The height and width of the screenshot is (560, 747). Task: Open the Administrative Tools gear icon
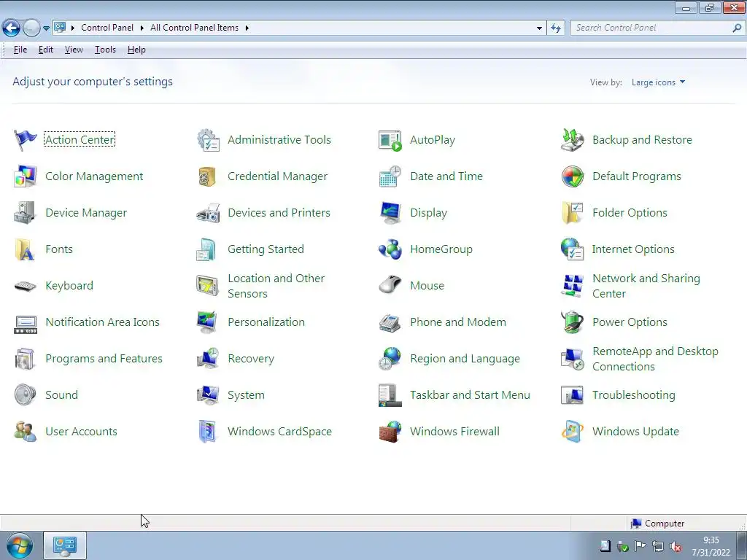208,140
